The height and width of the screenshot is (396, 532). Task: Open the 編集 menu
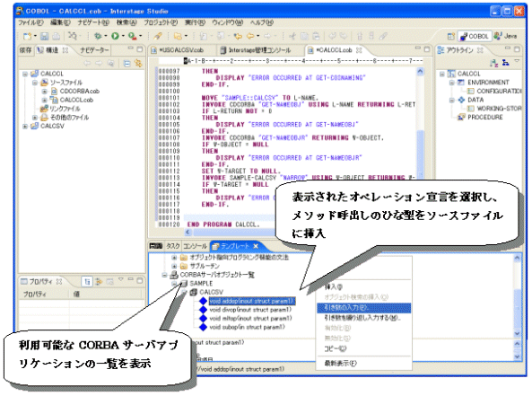(x=60, y=22)
